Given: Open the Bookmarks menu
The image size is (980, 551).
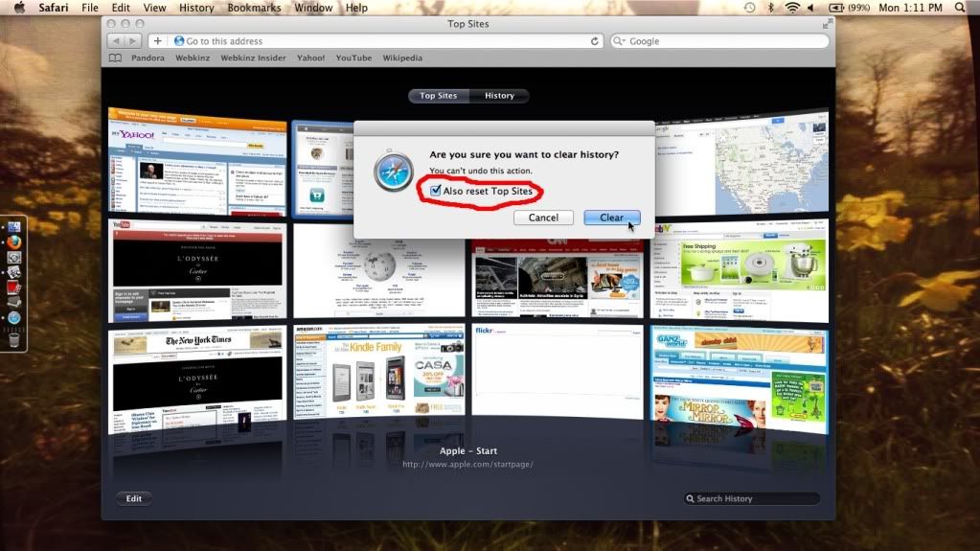Looking at the screenshot, I should 254,8.
